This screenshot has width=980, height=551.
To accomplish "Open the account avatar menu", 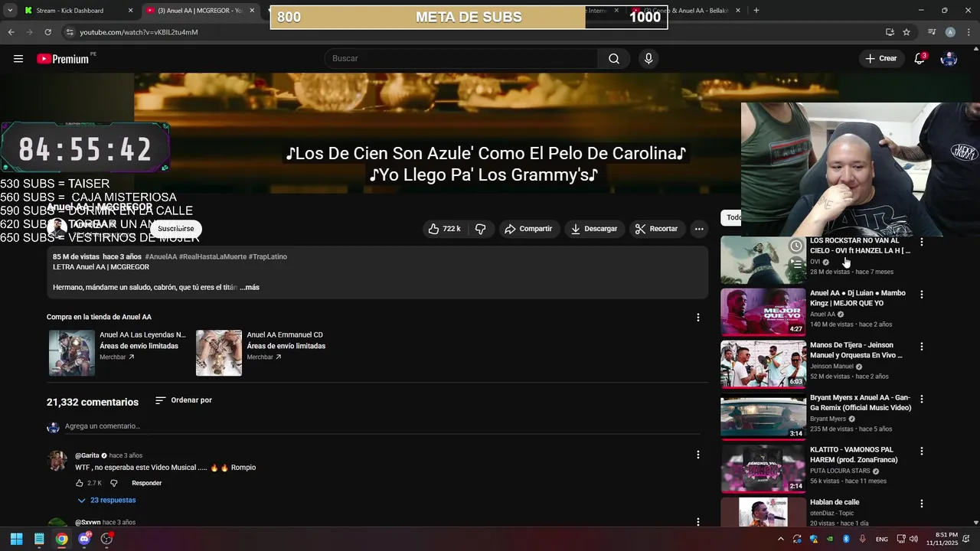I will (949, 59).
